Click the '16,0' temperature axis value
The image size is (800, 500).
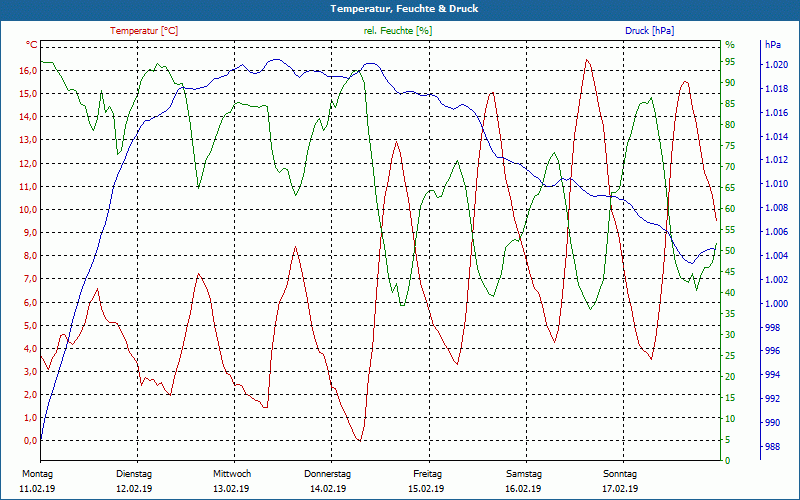coord(28,70)
